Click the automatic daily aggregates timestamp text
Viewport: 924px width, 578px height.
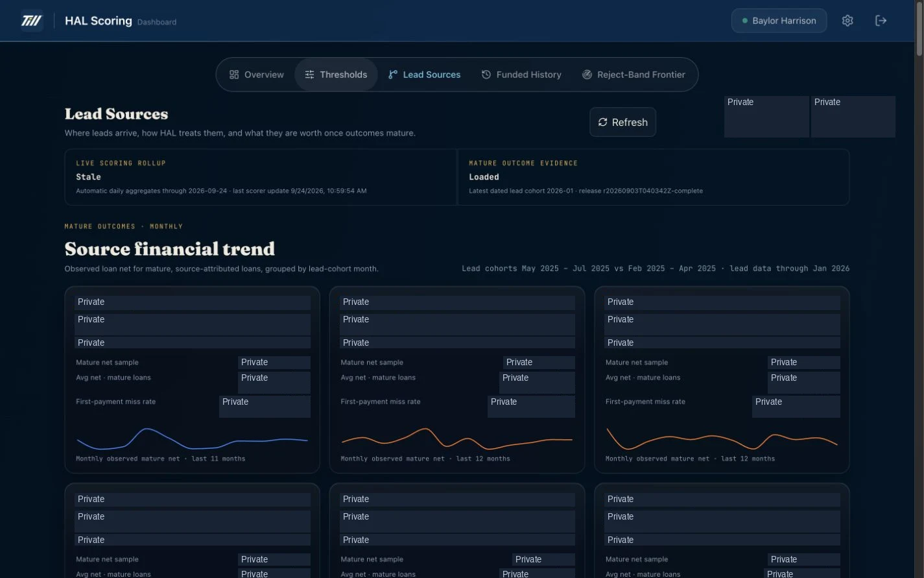pyautogui.click(x=221, y=191)
